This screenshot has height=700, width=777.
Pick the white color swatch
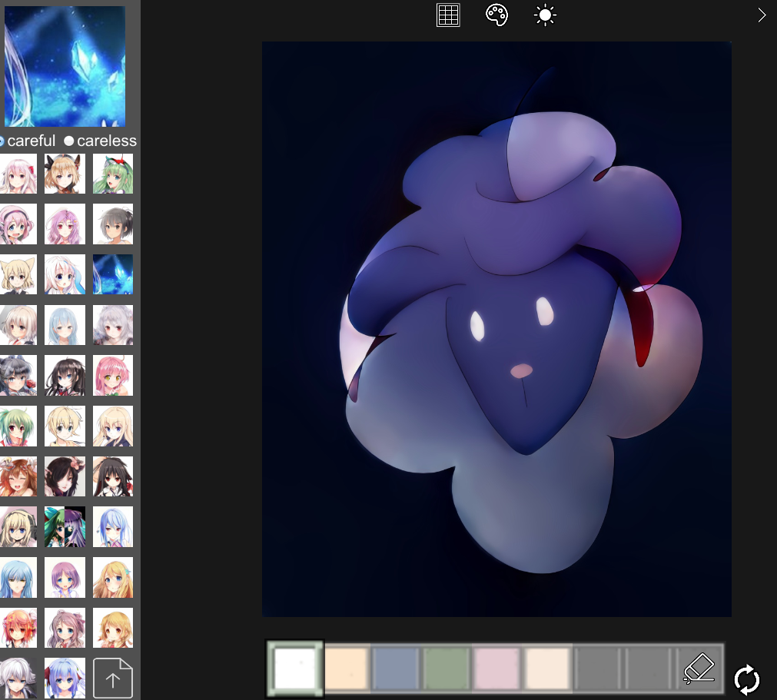[x=295, y=668]
